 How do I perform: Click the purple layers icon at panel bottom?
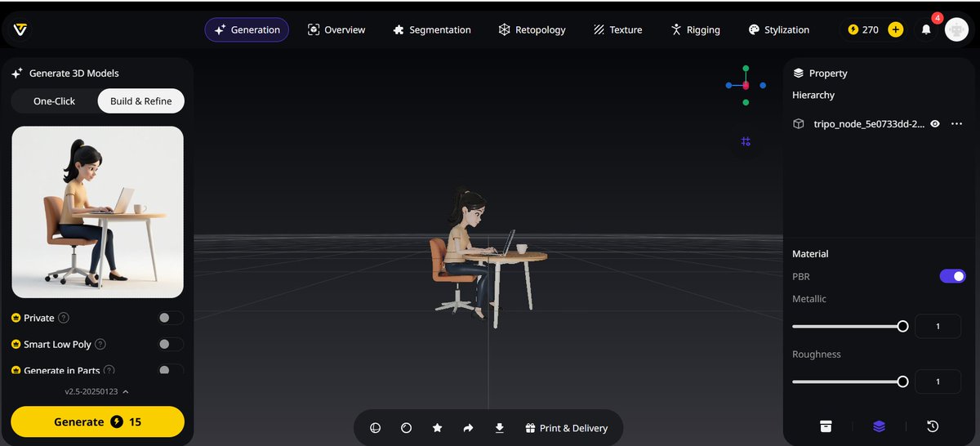click(x=879, y=426)
